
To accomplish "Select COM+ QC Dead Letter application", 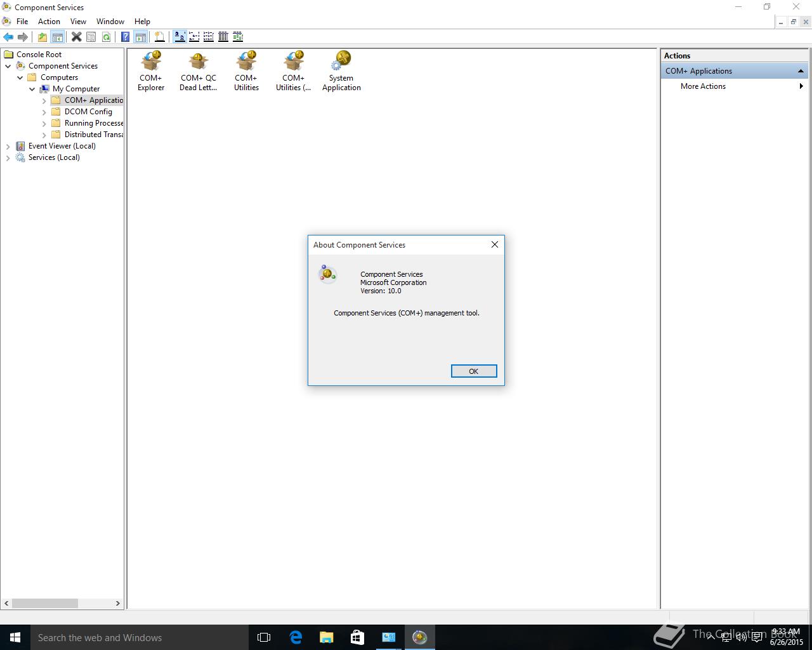I will click(199, 71).
